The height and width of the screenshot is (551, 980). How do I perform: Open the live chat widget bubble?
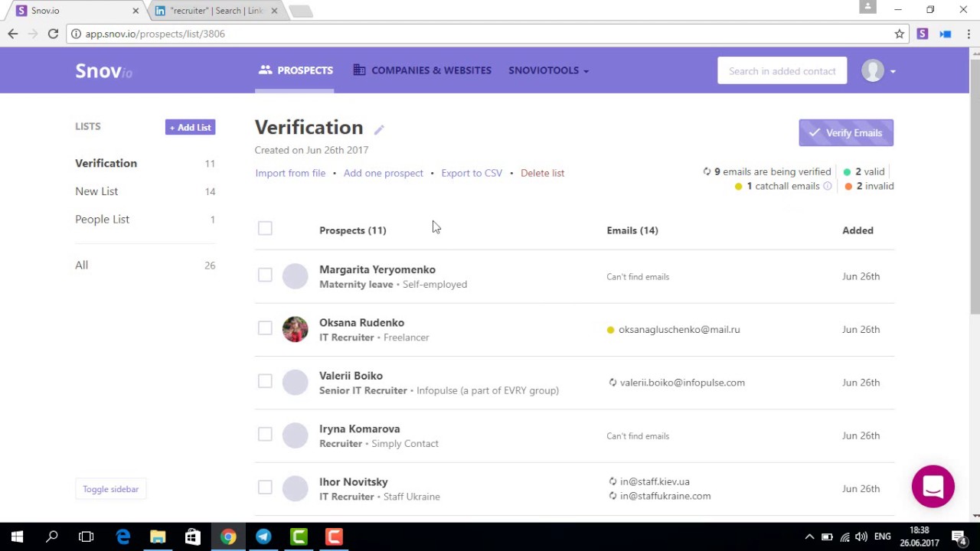point(933,487)
